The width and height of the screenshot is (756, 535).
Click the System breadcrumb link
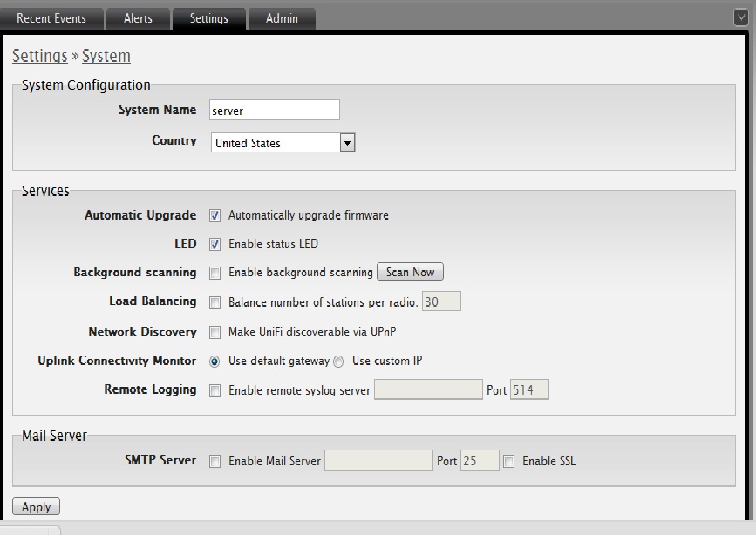click(106, 56)
